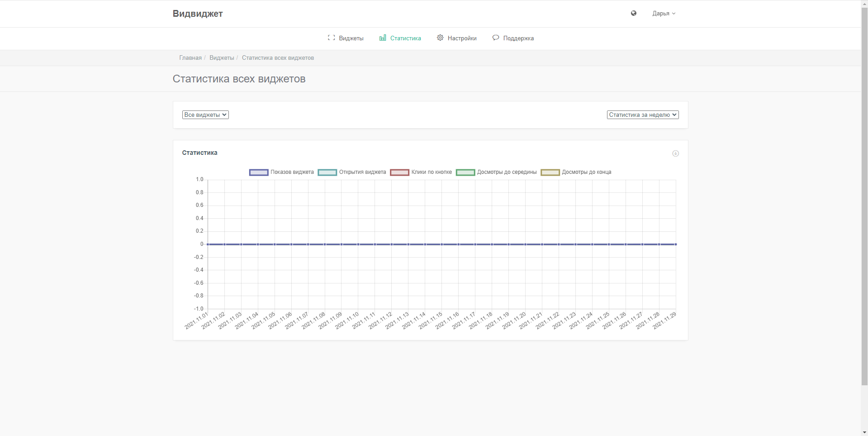Screen dimensions: 868x436
Task: Click the globe language icon
Action: pos(634,13)
